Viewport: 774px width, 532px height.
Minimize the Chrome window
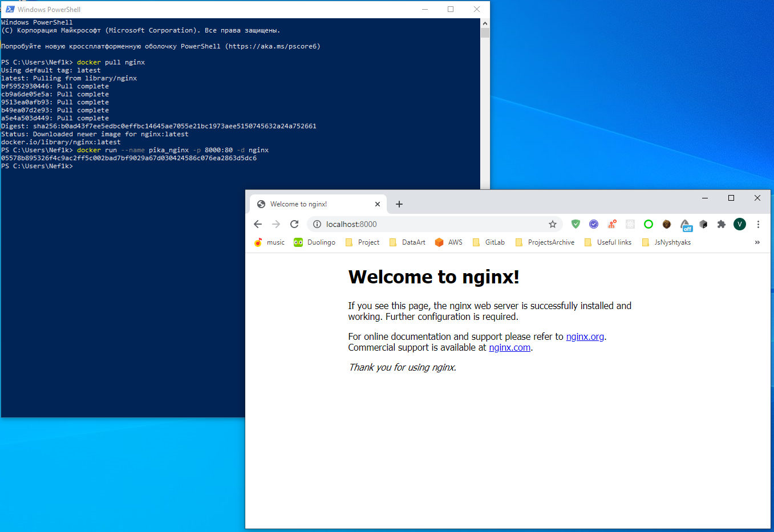[x=705, y=198]
